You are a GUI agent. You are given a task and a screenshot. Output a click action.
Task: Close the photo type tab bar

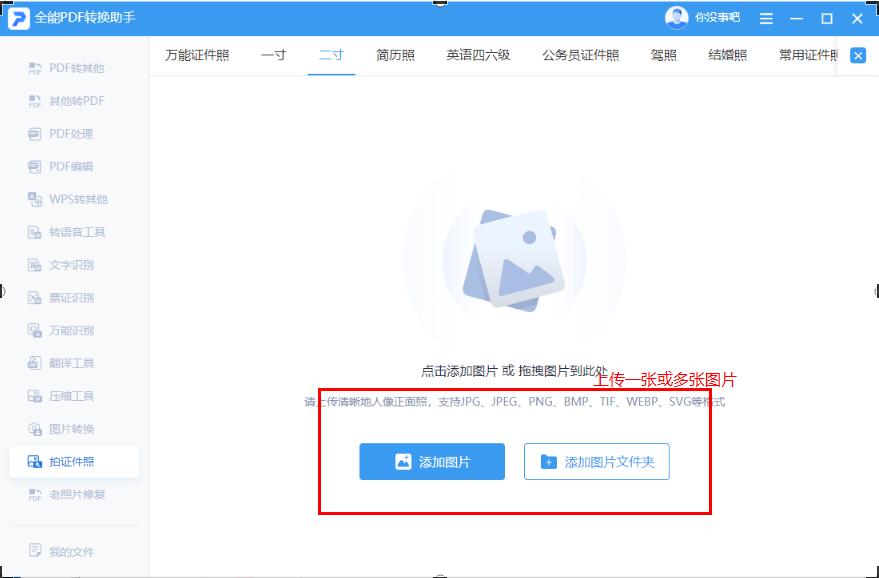point(857,55)
